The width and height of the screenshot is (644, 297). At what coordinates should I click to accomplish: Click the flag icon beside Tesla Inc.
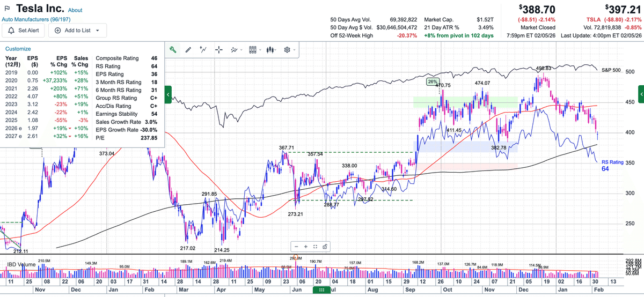point(6,9)
